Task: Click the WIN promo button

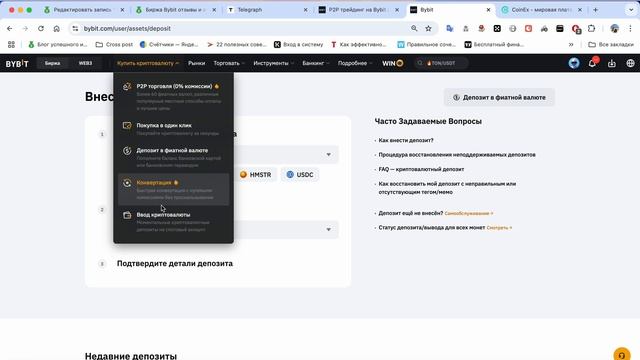Action: click(x=393, y=63)
